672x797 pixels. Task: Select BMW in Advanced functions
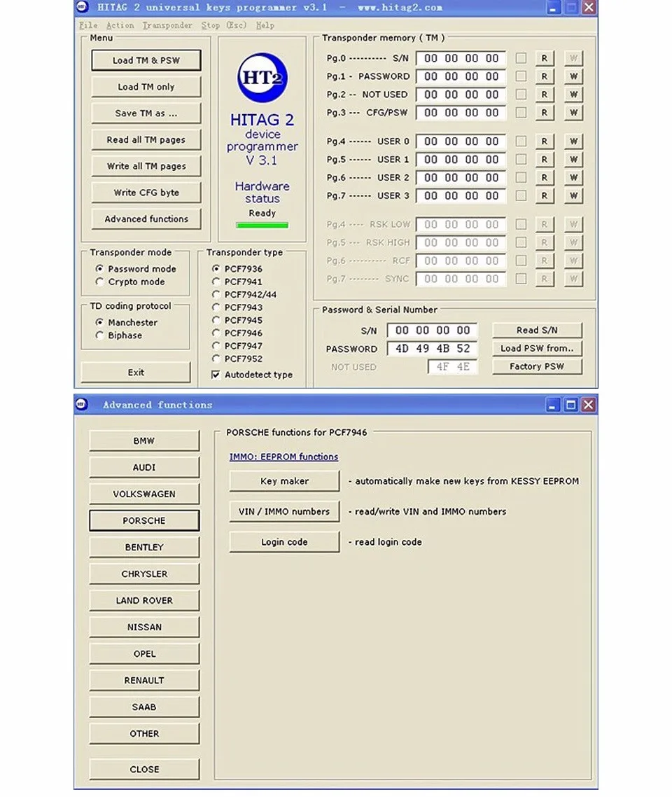[x=144, y=441]
